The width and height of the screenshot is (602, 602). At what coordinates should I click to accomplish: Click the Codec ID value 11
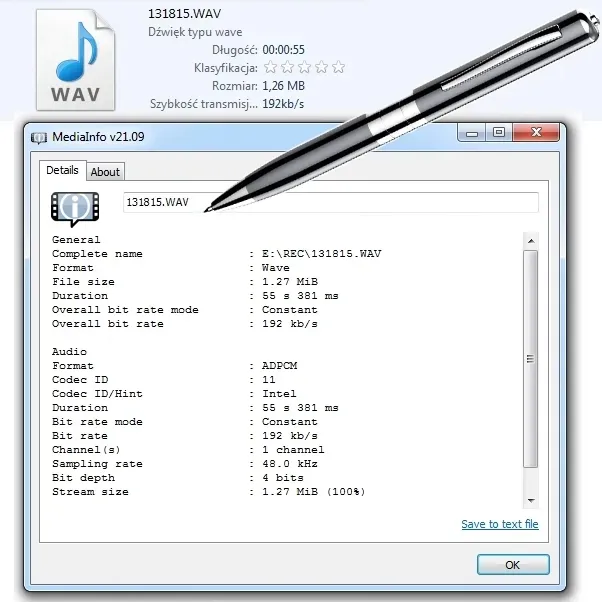pyautogui.click(x=269, y=380)
